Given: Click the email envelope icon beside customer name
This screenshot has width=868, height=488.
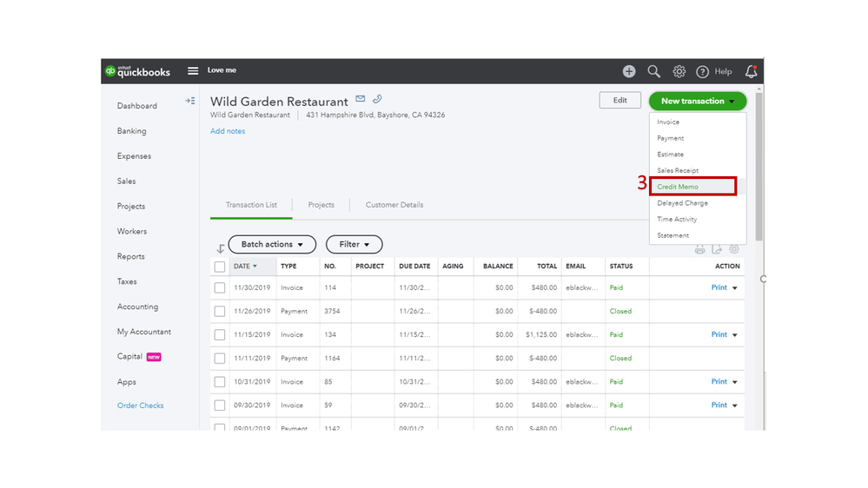Looking at the screenshot, I should click(x=361, y=98).
